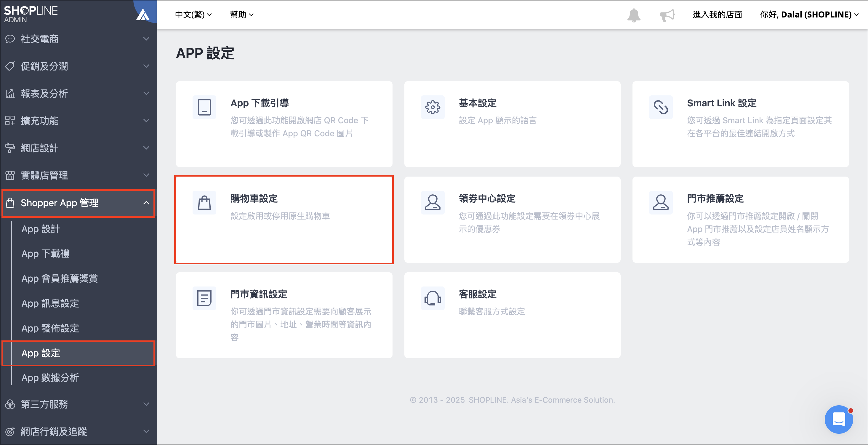The image size is (868, 445).
Task: Open the App 下載禮 submenu item
Action: coord(46,254)
